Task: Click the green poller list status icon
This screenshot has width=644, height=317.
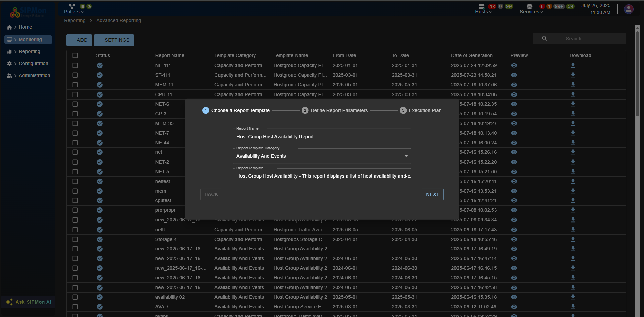Action: 82,6
